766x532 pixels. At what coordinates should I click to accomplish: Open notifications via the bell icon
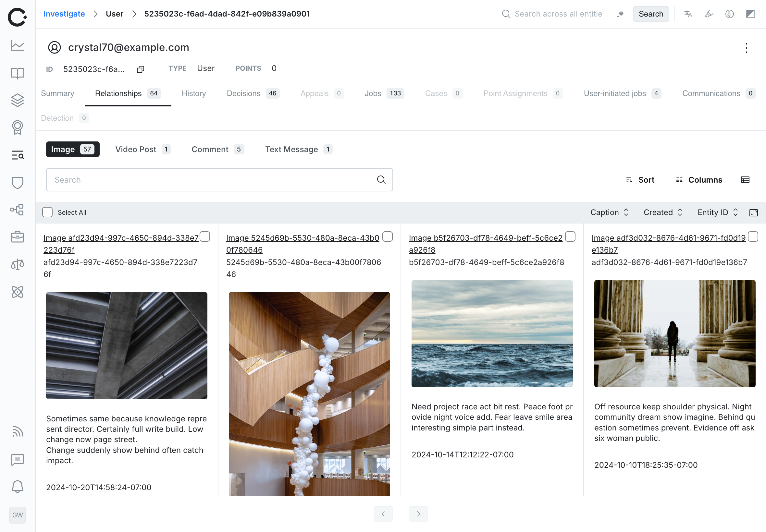(17, 487)
